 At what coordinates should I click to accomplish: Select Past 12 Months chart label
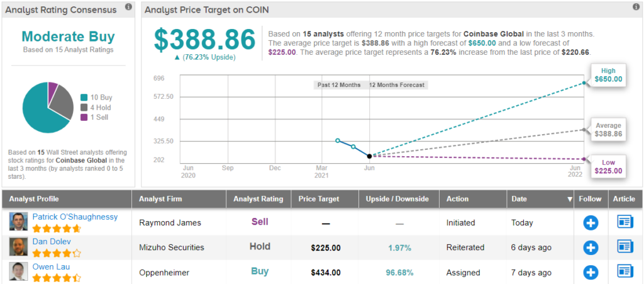tap(338, 85)
